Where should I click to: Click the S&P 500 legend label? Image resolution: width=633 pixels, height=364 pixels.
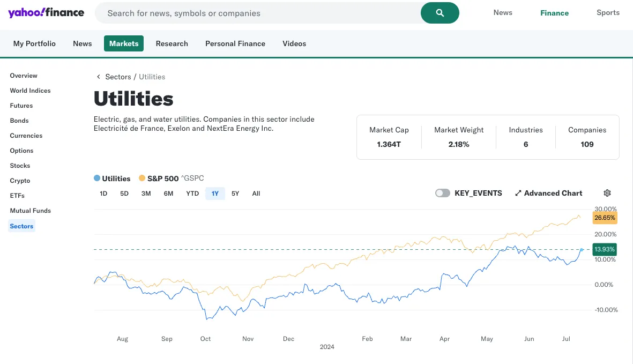pos(163,179)
